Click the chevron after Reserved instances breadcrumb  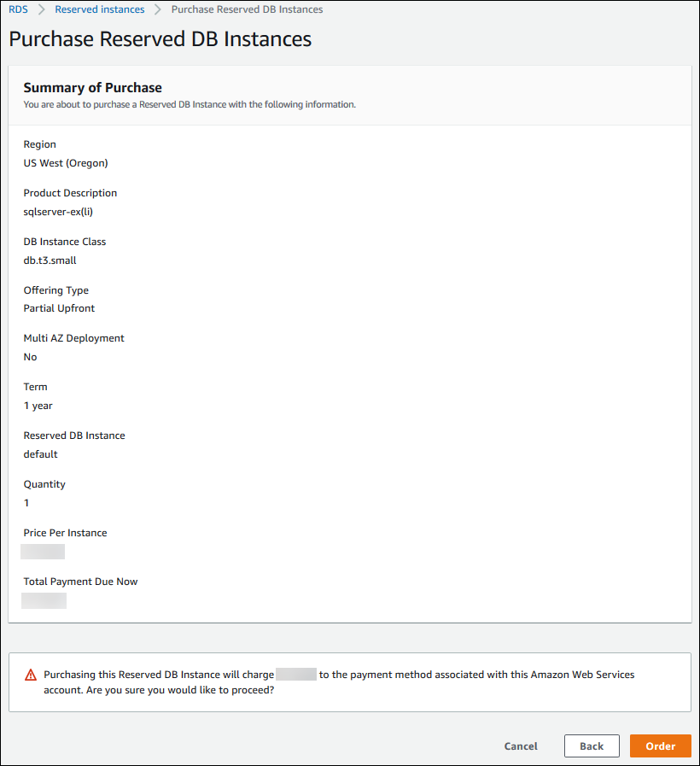click(158, 9)
